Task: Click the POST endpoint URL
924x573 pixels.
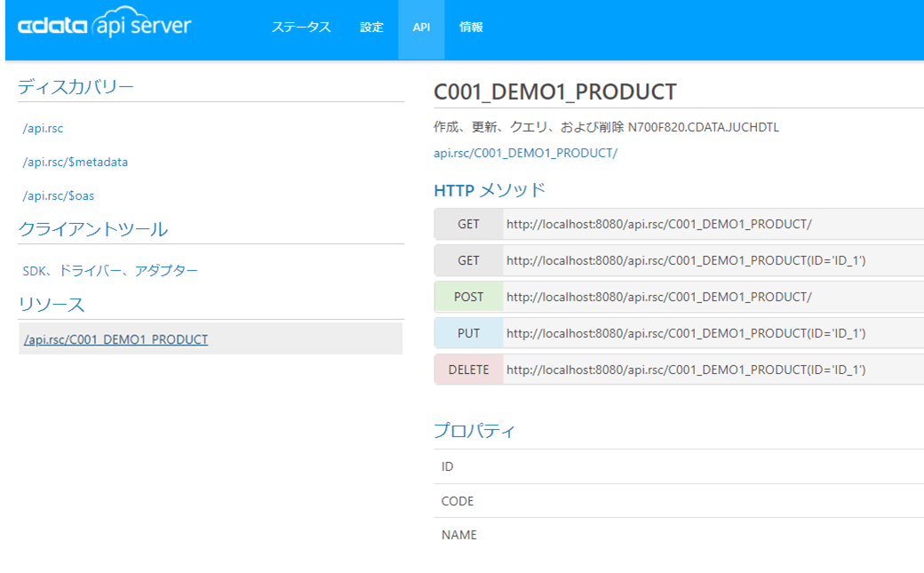Action: point(658,297)
